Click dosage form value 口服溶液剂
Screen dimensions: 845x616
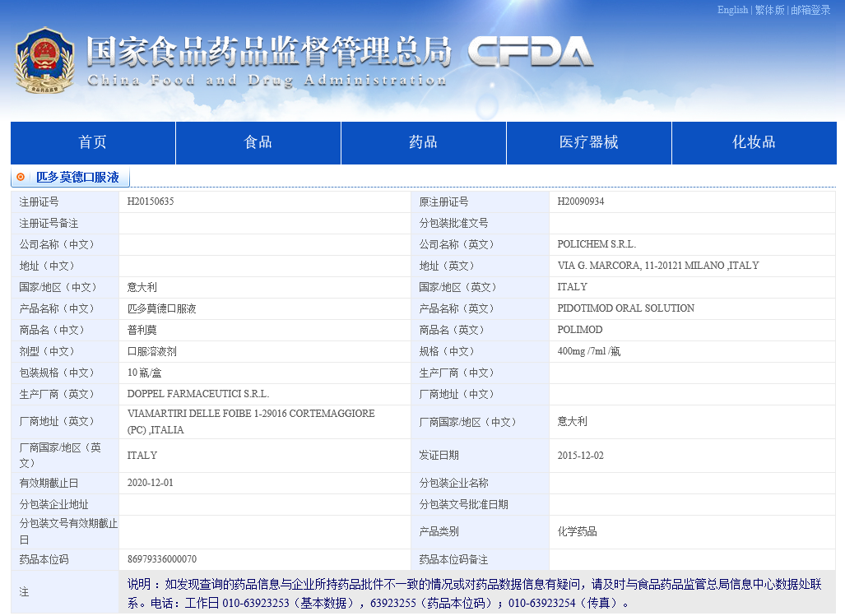[x=152, y=351]
